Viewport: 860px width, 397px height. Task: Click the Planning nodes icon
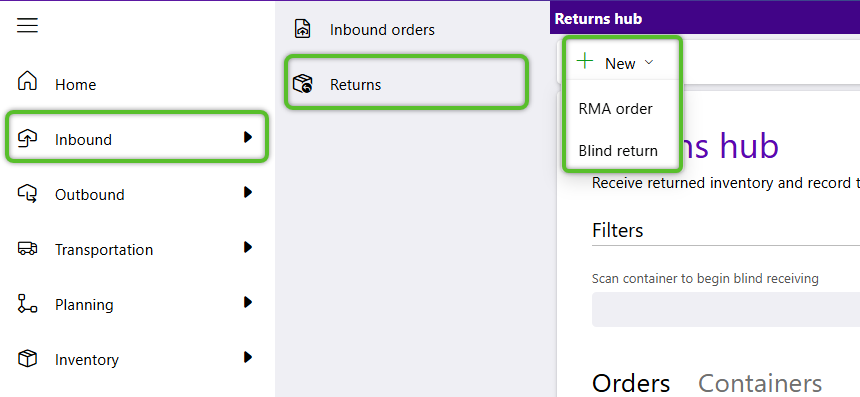[x=27, y=304]
